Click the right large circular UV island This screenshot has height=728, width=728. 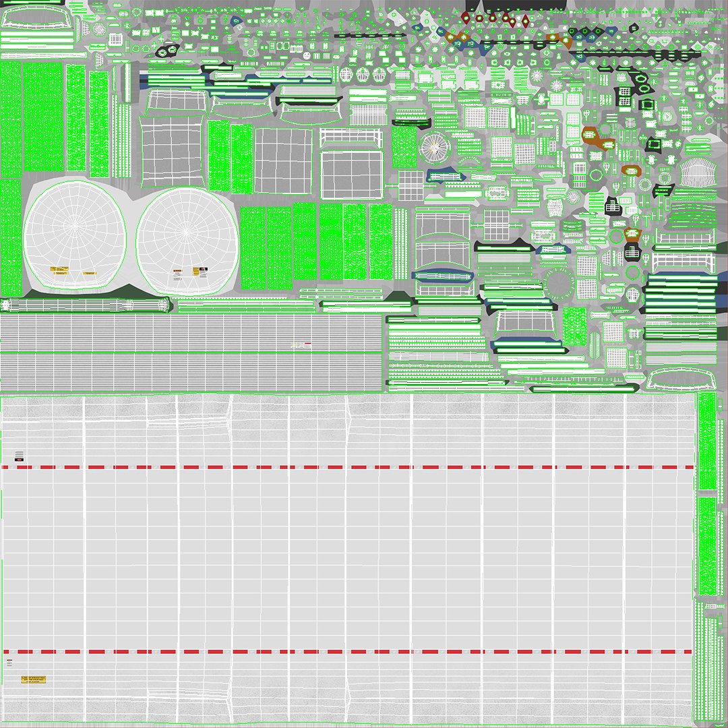pyautogui.click(x=187, y=241)
